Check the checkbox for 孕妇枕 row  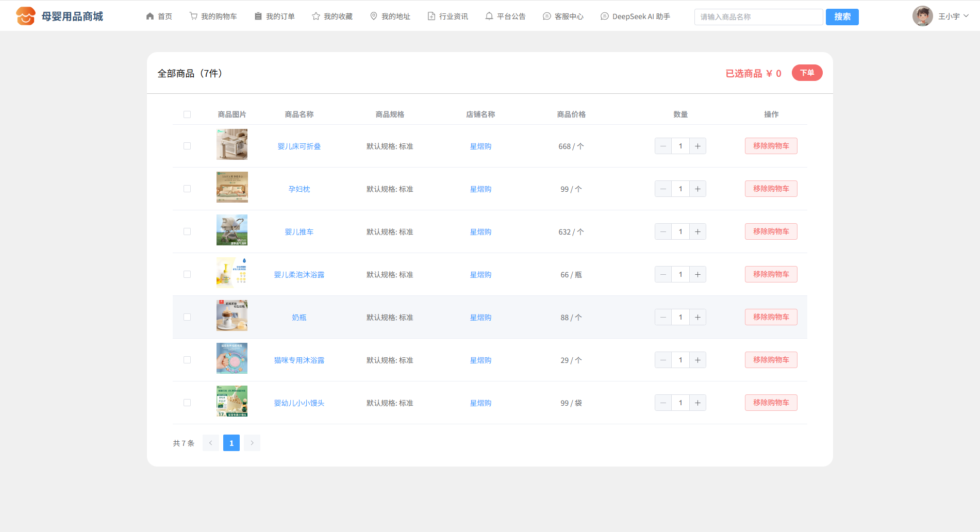pos(187,189)
